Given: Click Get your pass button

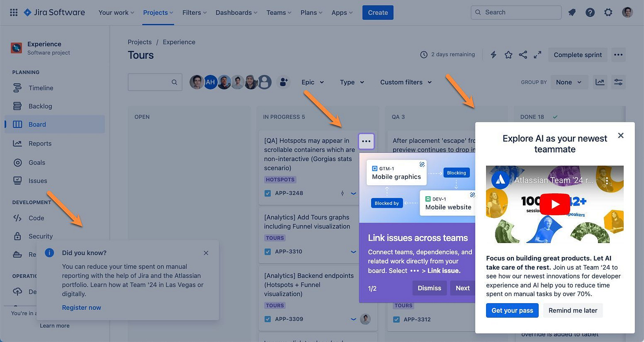Looking at the screenshot, I should (x=512, y=310).
